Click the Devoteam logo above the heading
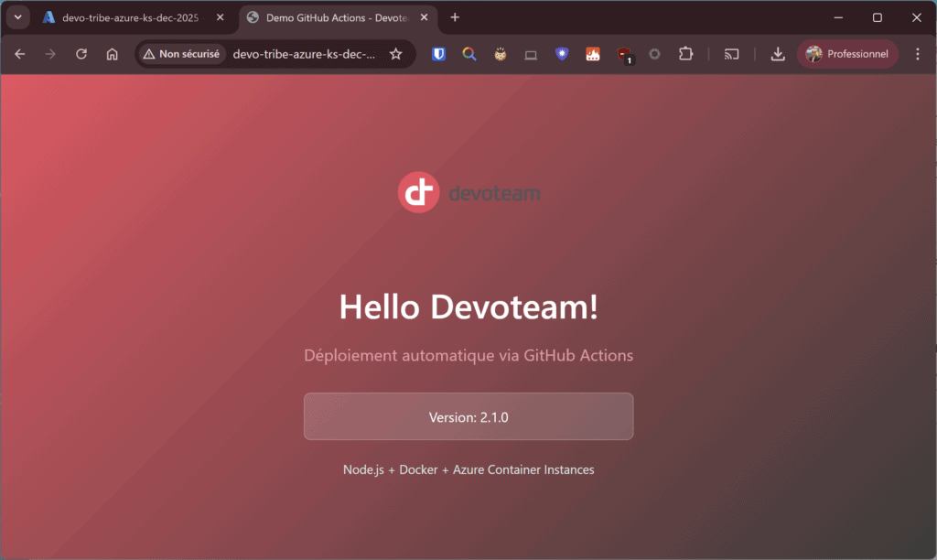 click(419, 192)
